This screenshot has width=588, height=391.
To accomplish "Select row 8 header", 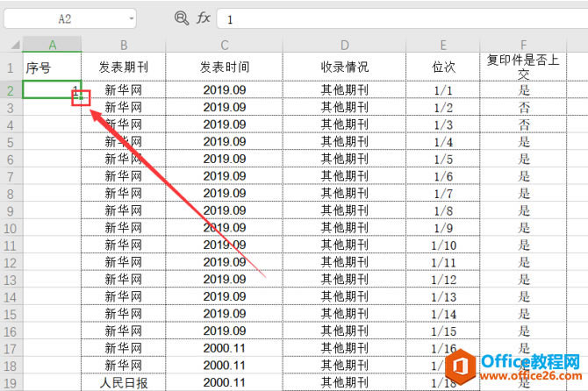I will [11, 194].
